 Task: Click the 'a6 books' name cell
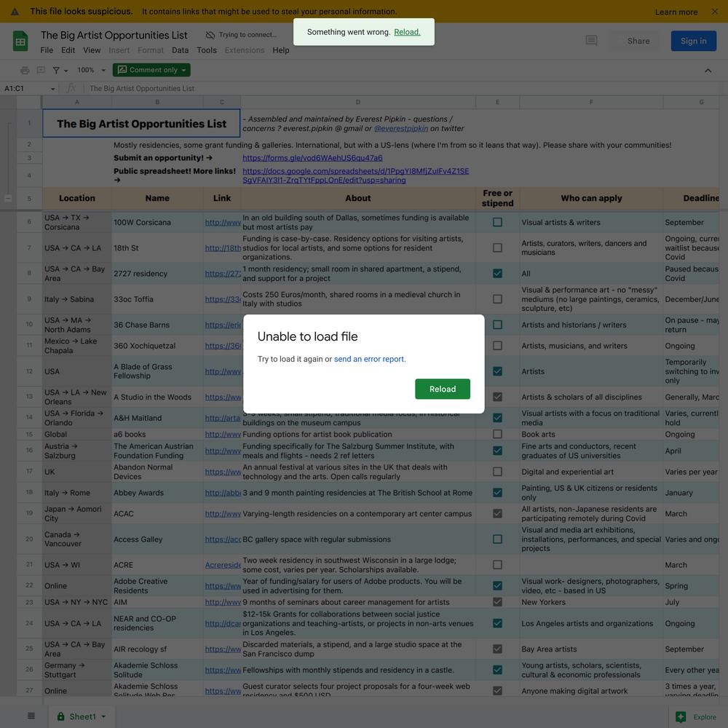[x=157, y=434]
